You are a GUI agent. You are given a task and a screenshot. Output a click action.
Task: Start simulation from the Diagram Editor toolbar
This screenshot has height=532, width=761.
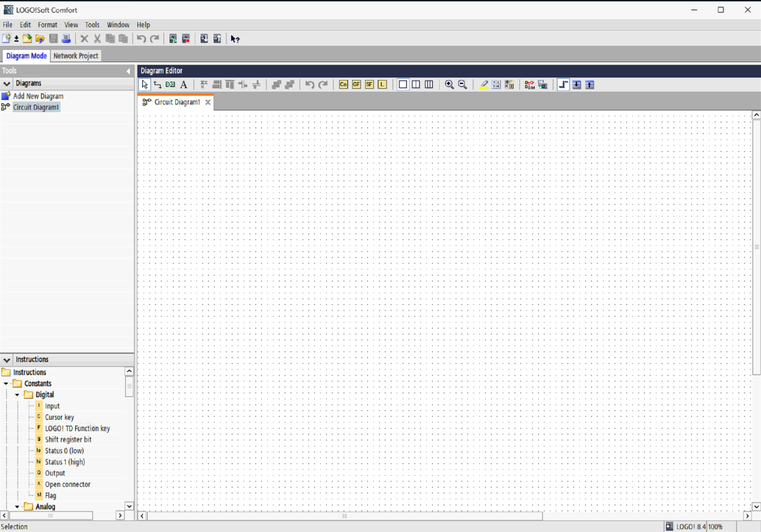529,85
